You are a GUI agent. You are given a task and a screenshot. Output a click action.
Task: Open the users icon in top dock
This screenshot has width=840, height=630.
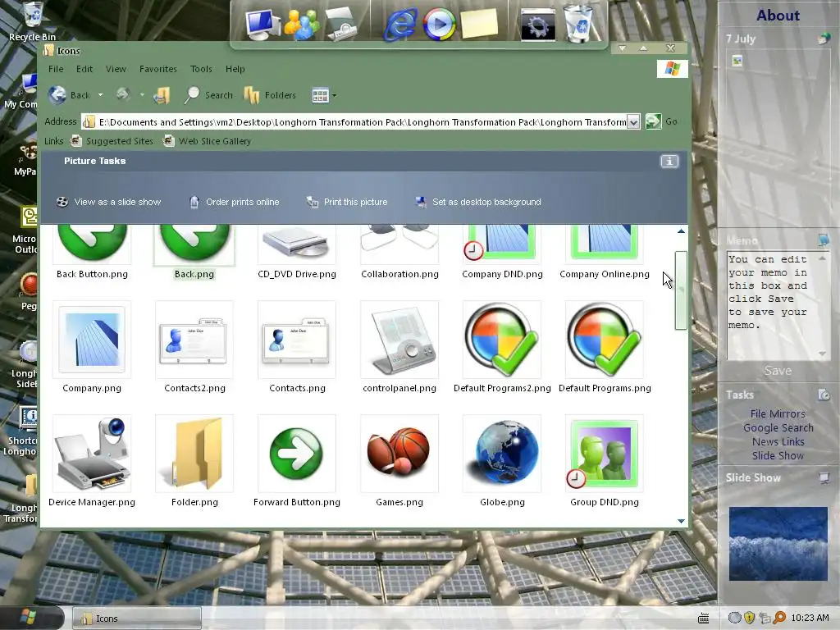[302, 24]
